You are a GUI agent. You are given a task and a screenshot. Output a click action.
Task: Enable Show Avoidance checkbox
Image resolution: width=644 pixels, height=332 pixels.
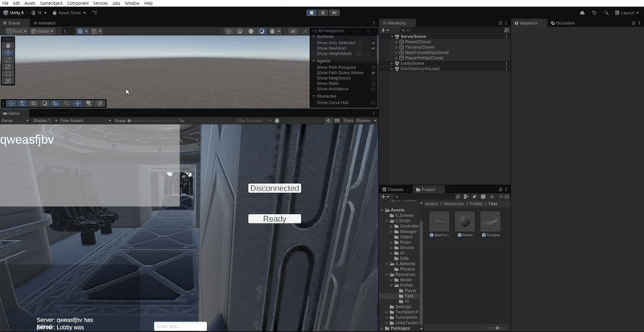(374, 88)
